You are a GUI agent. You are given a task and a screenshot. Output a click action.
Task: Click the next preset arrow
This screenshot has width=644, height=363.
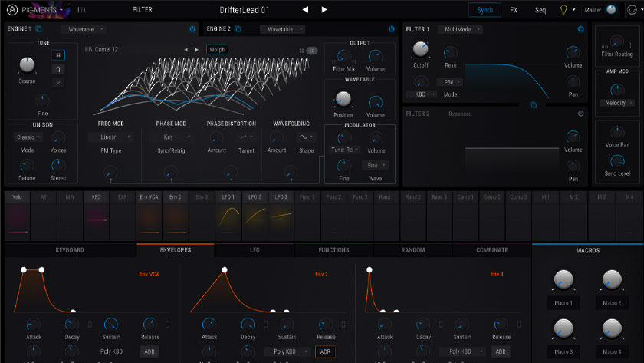(x=324, y=10)
